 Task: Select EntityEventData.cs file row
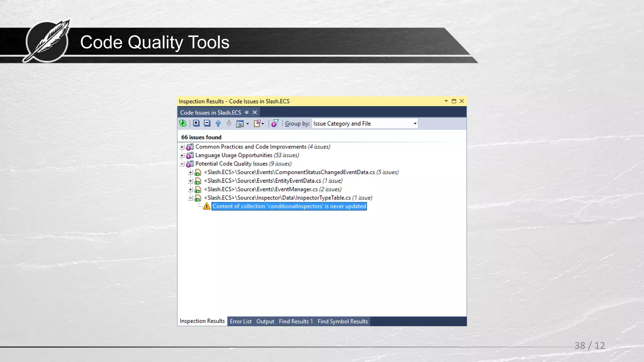273,181
